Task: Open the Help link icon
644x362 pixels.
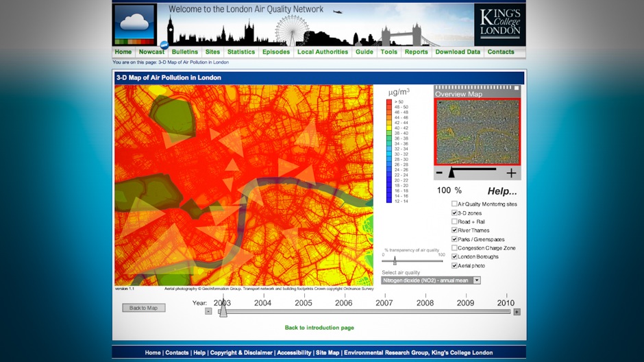Action: pyautogui.click(x=502, y=191)
